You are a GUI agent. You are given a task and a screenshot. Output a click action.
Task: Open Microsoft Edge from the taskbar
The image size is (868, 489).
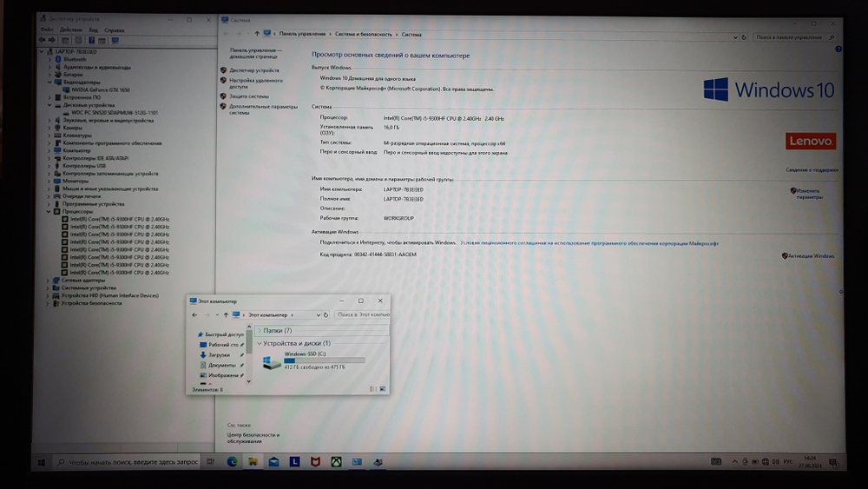click(x=232, y=462)
